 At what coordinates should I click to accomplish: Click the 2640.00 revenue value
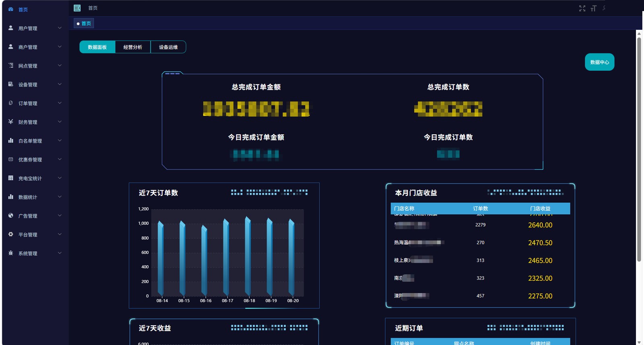coord(540,225)
